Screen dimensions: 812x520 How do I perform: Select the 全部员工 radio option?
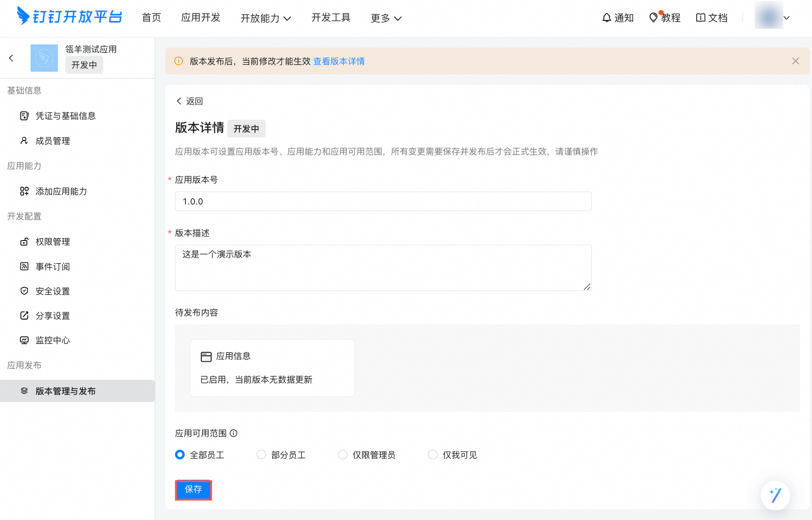point(180,455)
